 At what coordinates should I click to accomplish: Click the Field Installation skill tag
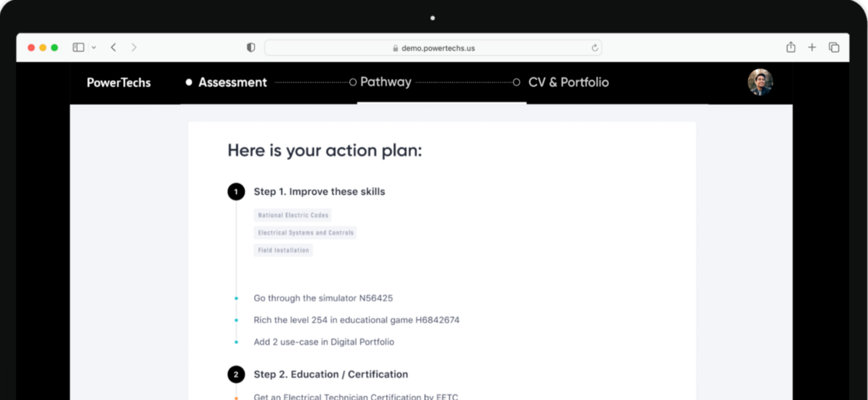click(x=283, y=250)
